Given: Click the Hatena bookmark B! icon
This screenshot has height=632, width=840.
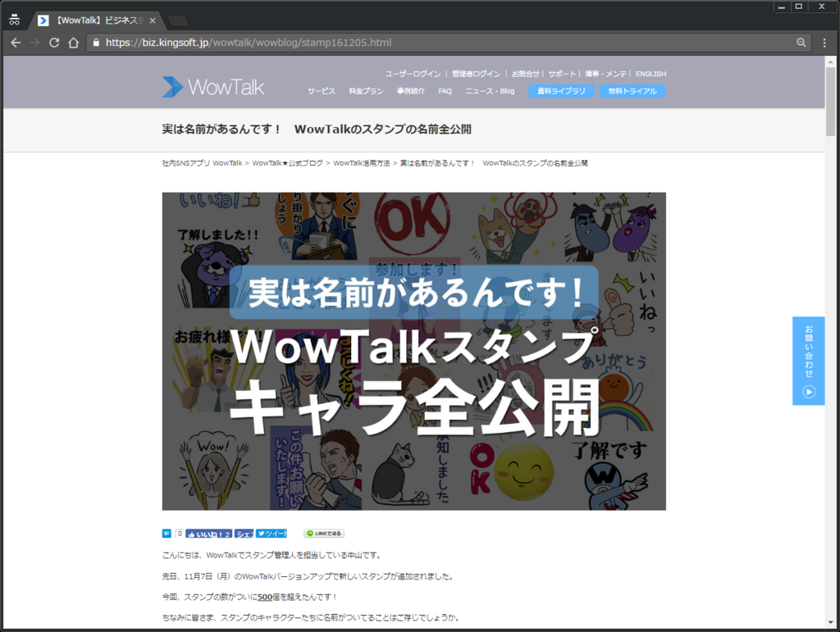Looking at the screenshot, I should (x=167, y=534).
